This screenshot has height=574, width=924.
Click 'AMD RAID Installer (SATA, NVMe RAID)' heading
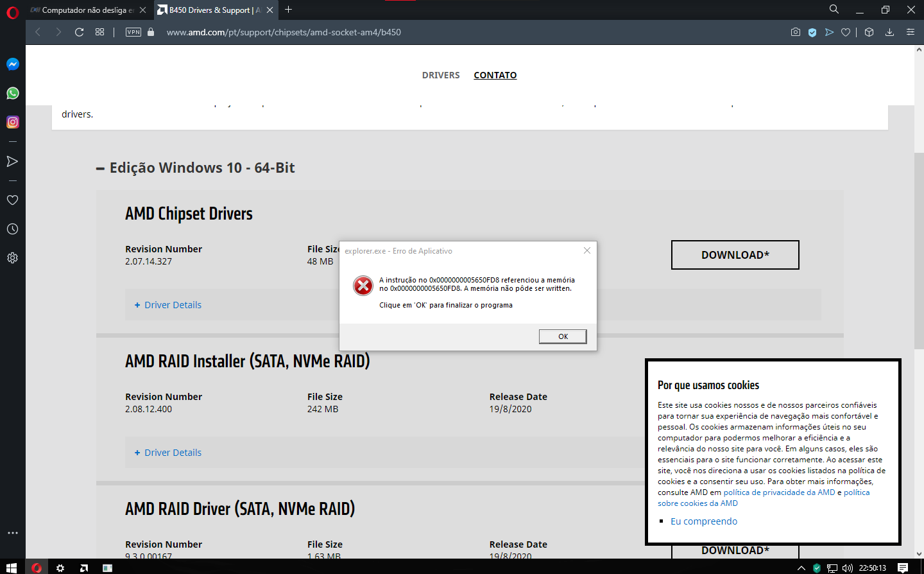(x=247, y=361)
